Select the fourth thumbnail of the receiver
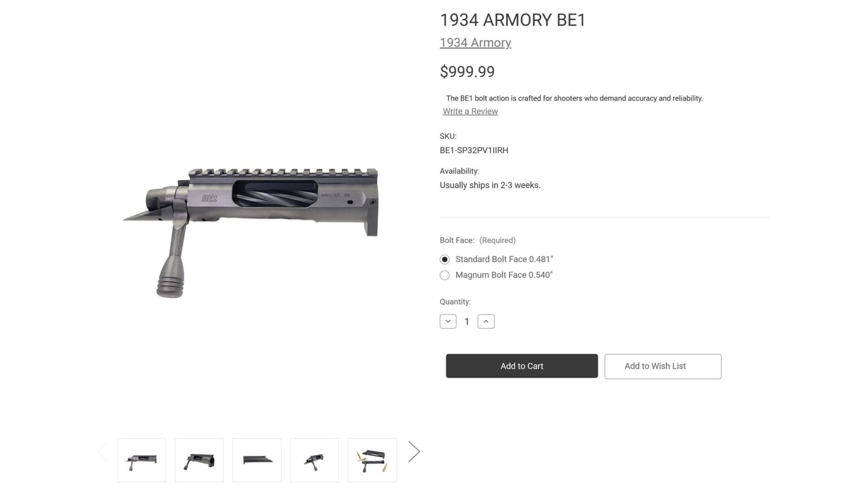This screenshot has width=868, height=488. pos(314,460)
